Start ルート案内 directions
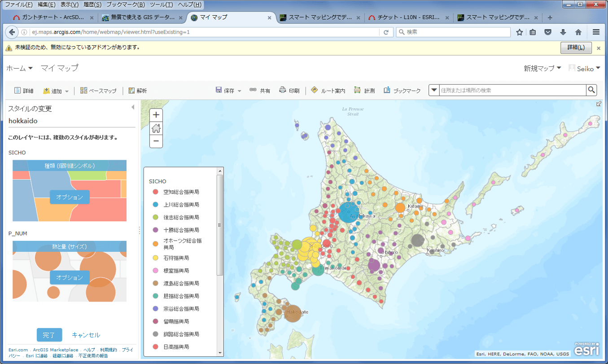 click(x=328, y=89)
